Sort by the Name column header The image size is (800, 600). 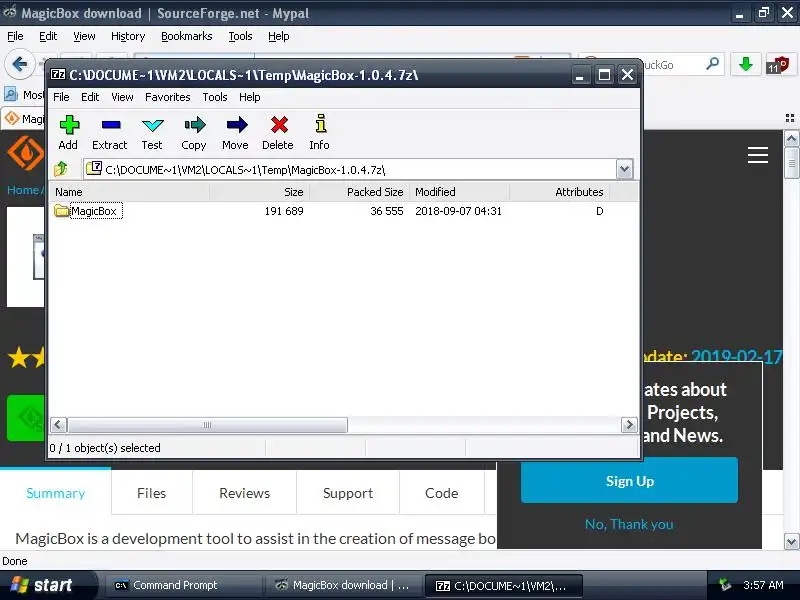point(130,192)
